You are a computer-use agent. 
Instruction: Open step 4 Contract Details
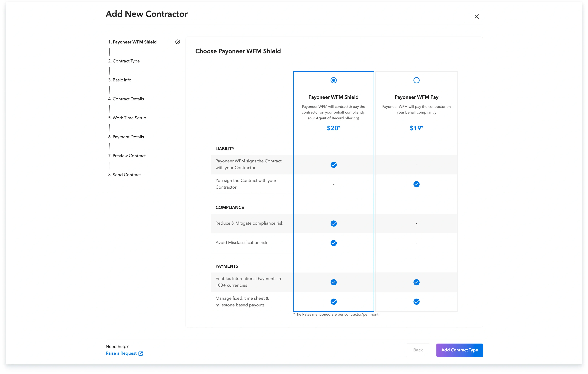pyautogui.click(x=126, y=99)
